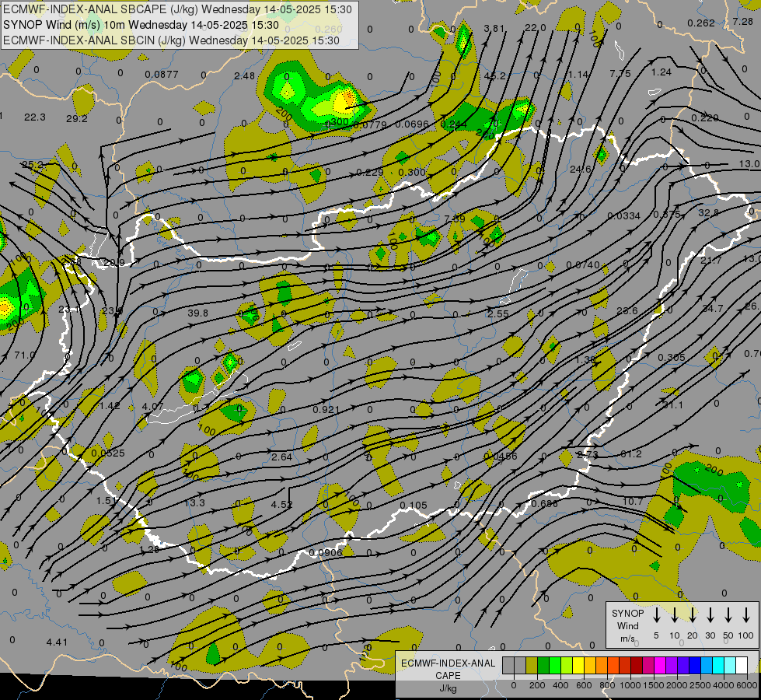
Task: Click the 0.0906 value on the map
Action: click(325, 552)
